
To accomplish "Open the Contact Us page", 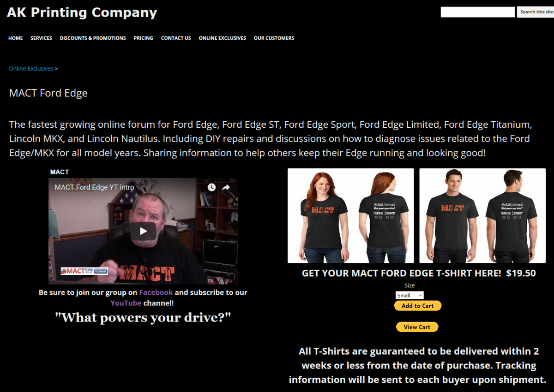I will (176, 38).
